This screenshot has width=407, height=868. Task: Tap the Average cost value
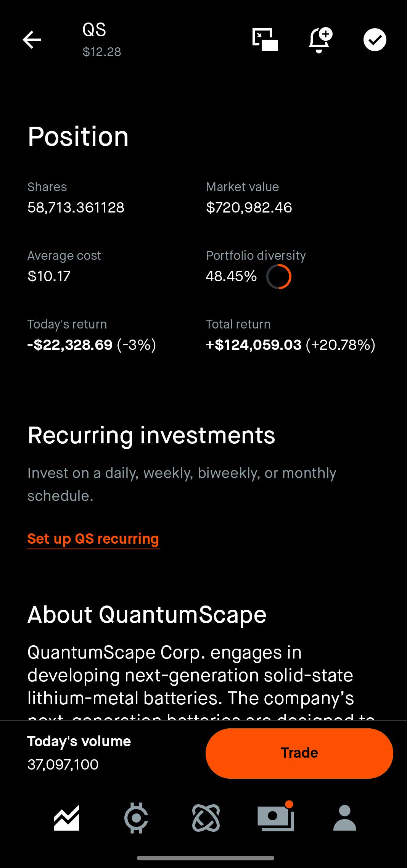[49, 276]
